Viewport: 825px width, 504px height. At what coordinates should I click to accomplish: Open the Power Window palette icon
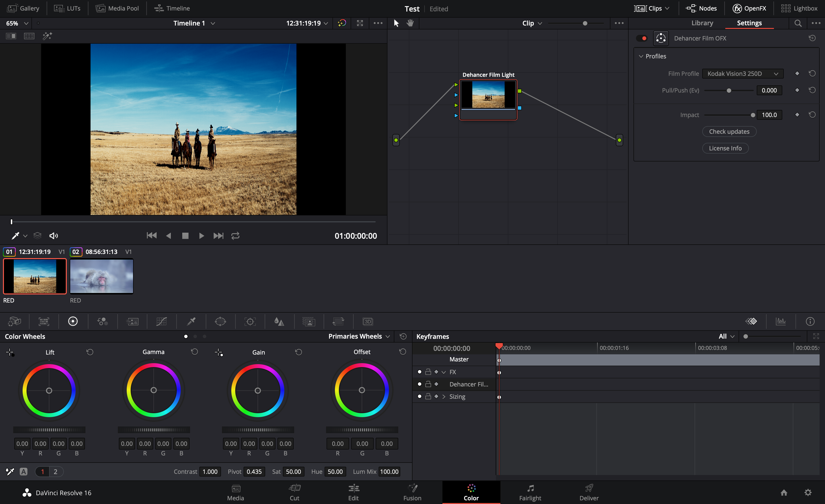coord(220,322)
